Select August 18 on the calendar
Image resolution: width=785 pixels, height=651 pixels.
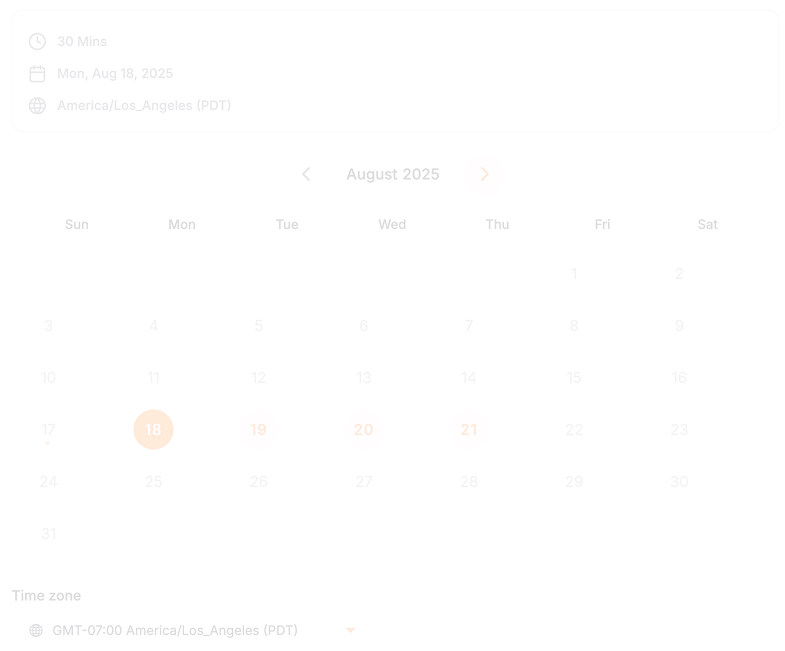click(153, 430)
